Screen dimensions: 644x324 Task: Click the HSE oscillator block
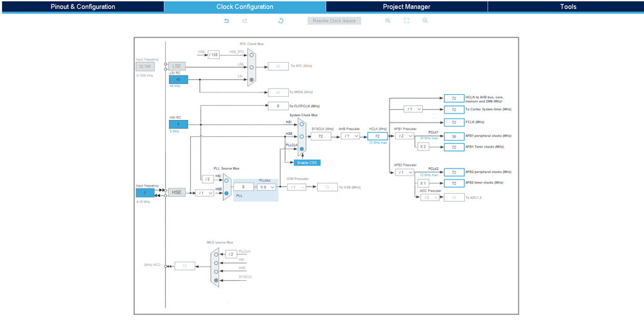click(177, 192)
